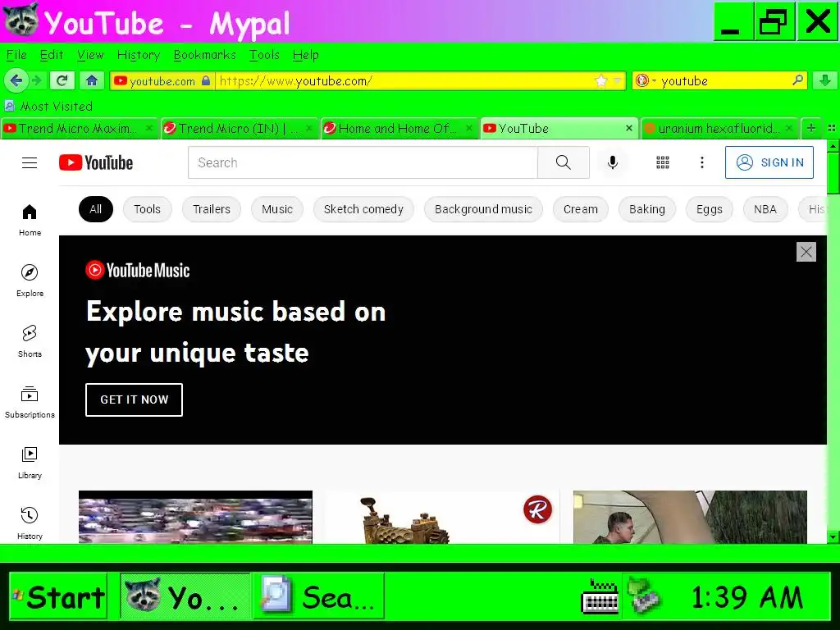Open a new tab with plus button
Screen dimensions: 840x630
point(811,128)
